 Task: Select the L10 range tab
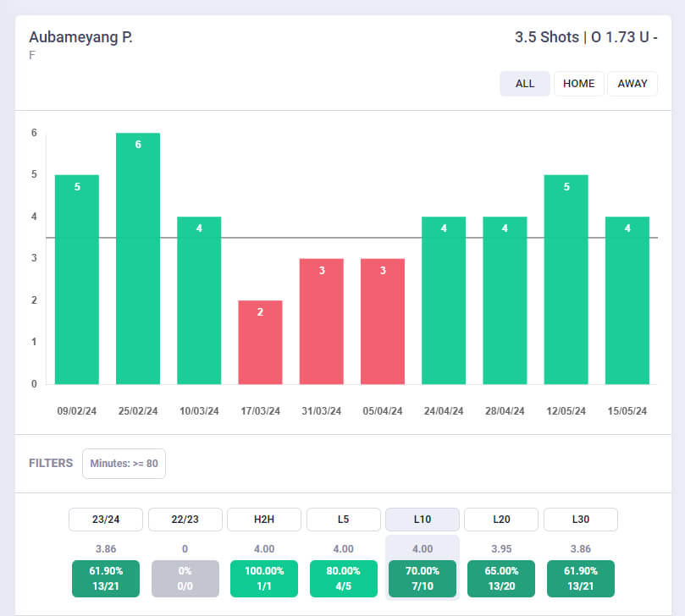click(423, 519)
